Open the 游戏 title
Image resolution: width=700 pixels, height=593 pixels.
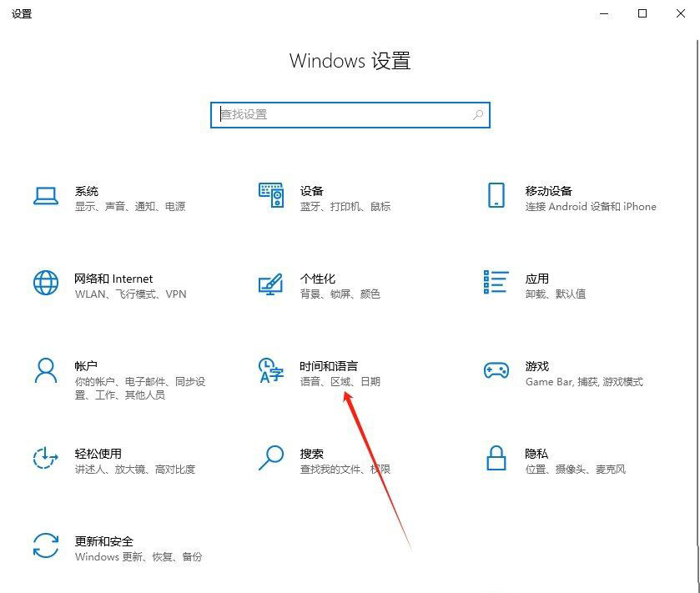pyautogui.click(x=536, y=366)
